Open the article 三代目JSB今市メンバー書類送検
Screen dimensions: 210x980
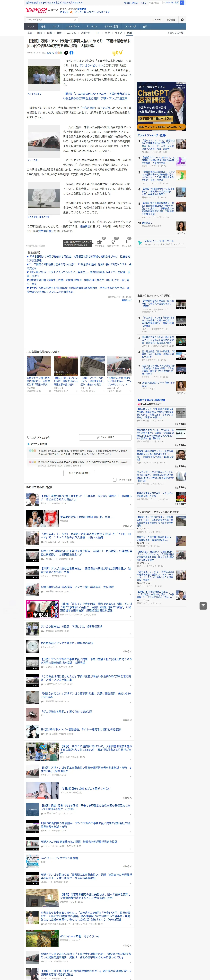pyautogui.click(x=80, y=730)
